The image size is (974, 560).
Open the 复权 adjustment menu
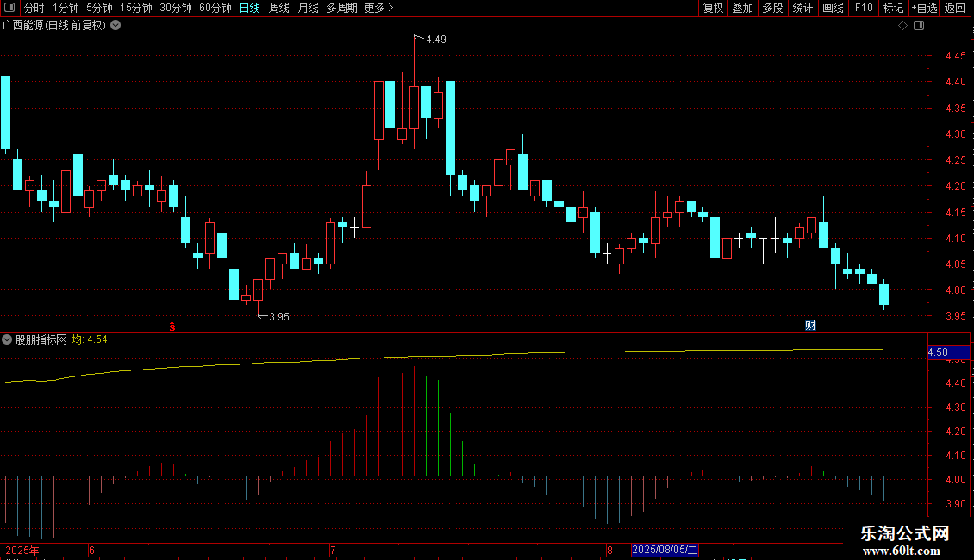tap(713, 8)
